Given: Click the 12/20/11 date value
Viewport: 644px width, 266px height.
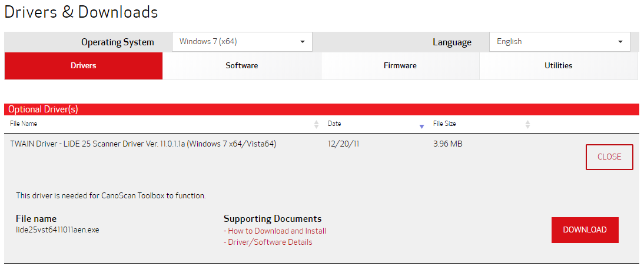Looking at the screenshot, I should point(343,144).
